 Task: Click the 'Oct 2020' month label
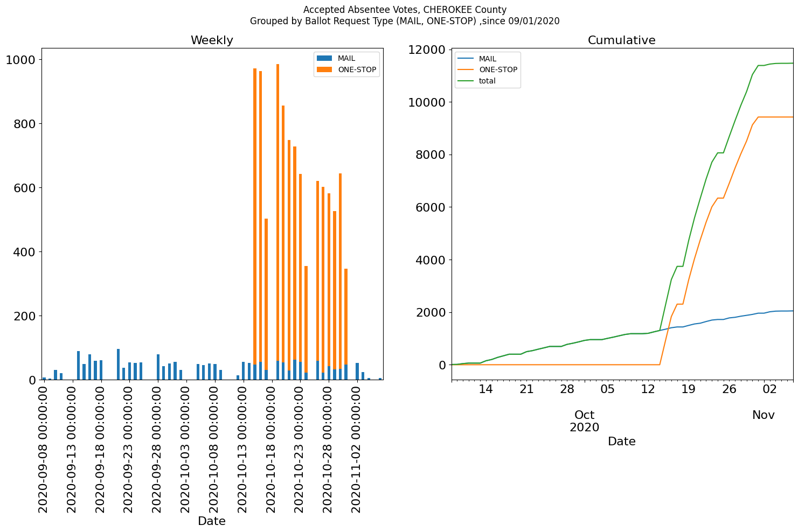tap(585, 421)
